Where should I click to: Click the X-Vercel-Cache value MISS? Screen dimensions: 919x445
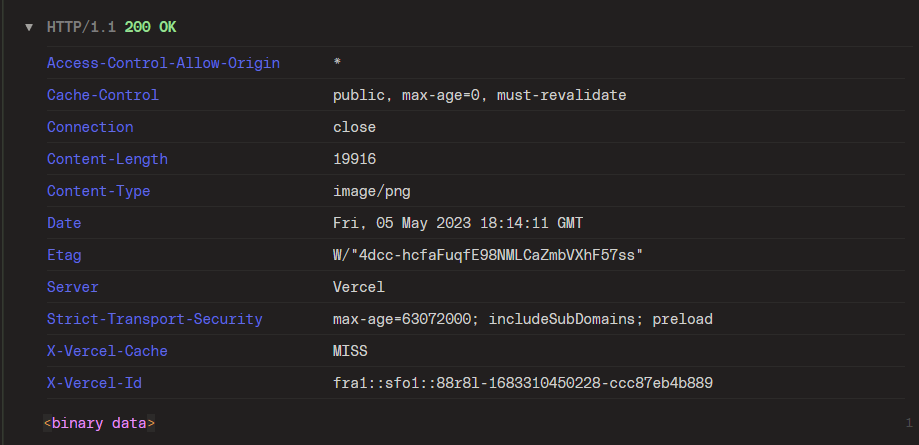350,351
